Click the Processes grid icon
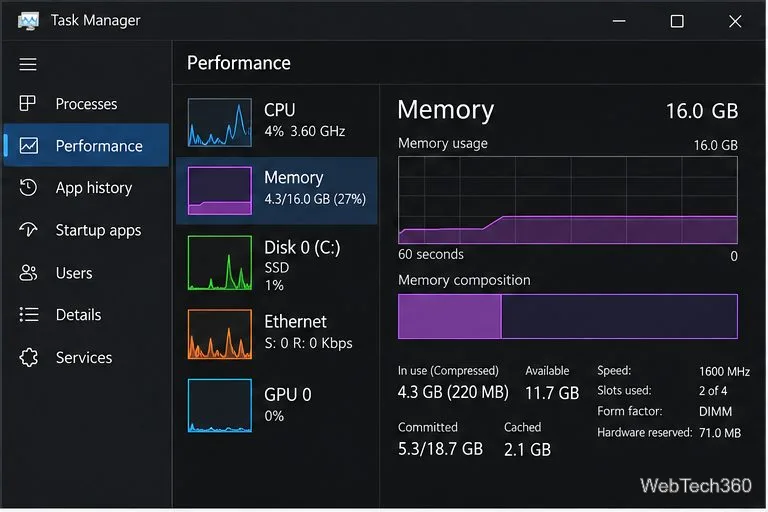Screen dimensions: 768x512 (x=27, y=103)
